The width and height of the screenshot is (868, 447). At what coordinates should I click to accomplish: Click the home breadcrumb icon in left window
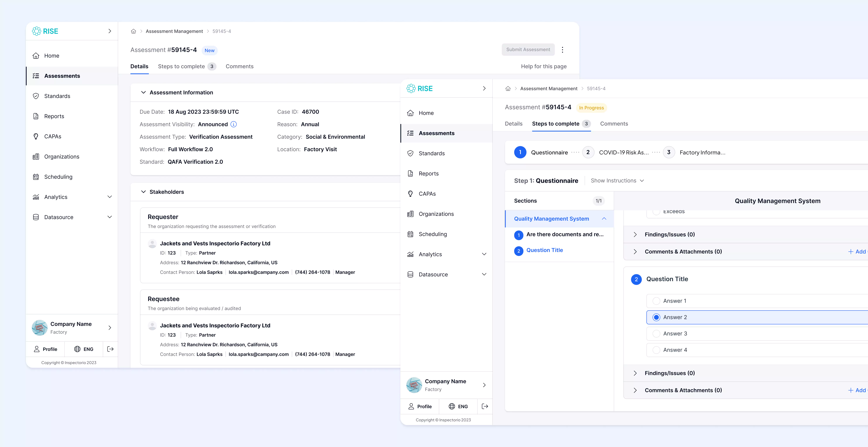click(133, 31)
